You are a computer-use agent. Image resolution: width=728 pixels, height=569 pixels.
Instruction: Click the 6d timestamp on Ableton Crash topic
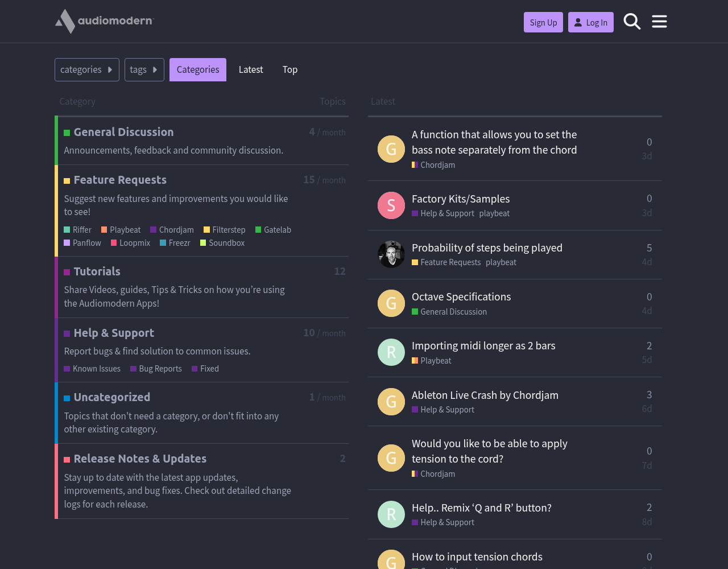point(647,409)
